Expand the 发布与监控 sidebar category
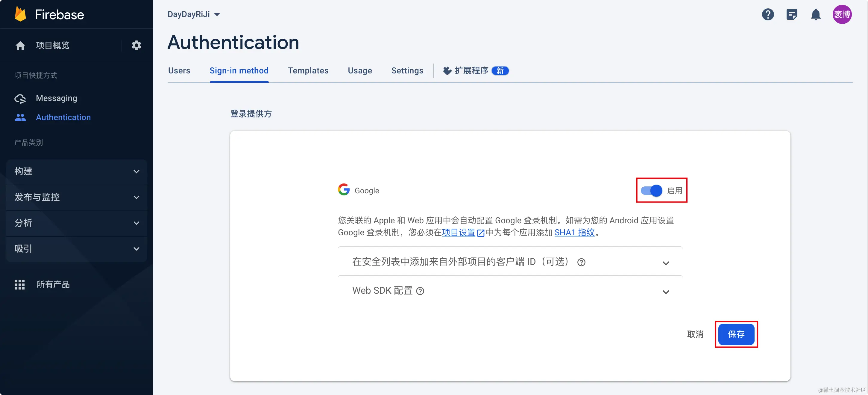The width and height of the screenshot is (868, 395). pos(77,197)
